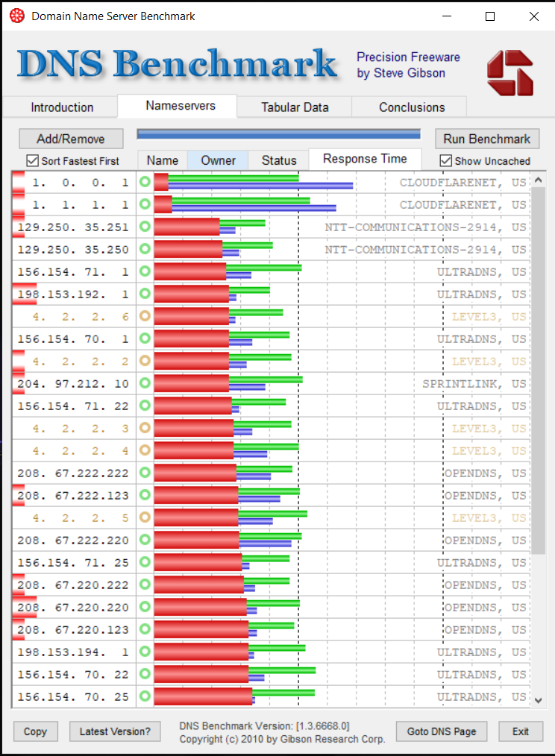Click status circle for 156.154.70.22

[145, 674]
